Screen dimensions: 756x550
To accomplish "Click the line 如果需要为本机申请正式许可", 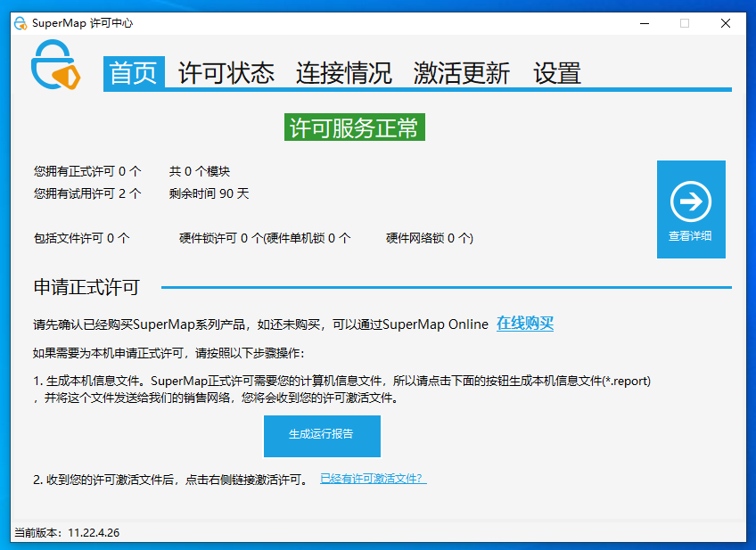I will 168,353.
